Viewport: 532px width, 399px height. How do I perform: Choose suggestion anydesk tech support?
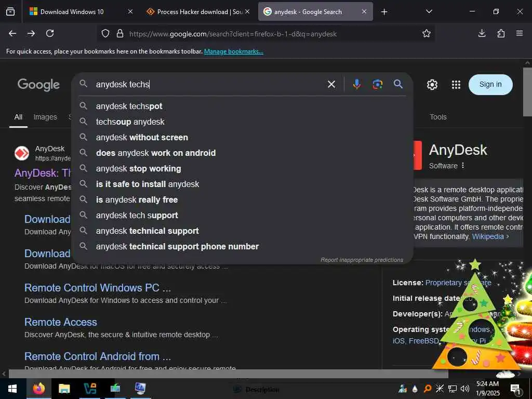242,216
